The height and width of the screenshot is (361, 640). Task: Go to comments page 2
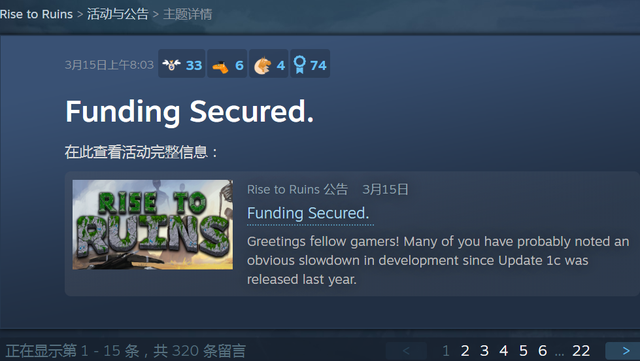[x=465, y=351]
